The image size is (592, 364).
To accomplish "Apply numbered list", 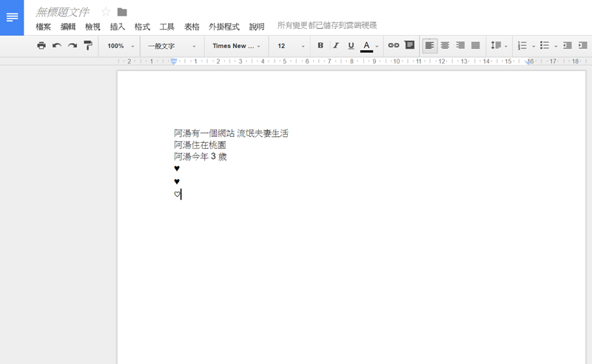I will [522, 46].
